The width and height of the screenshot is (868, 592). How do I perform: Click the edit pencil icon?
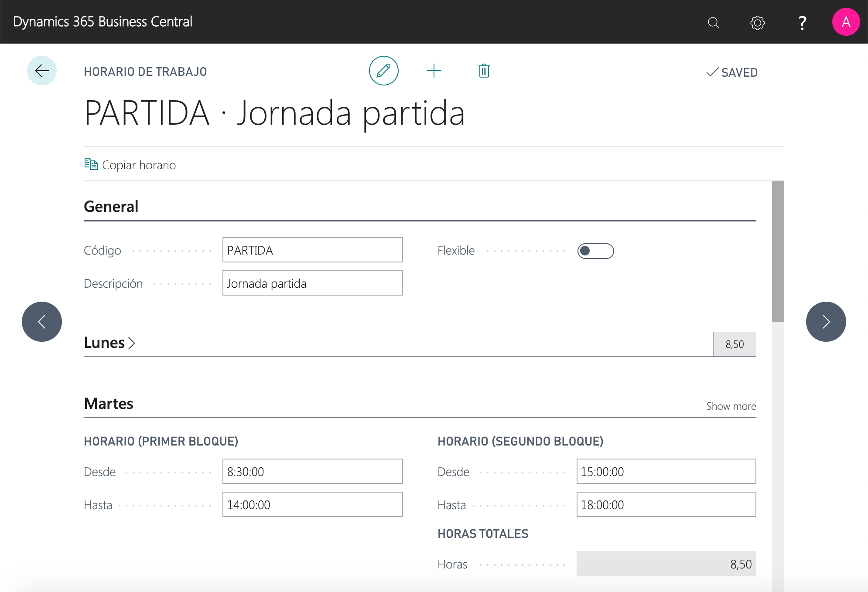pyautogui.click(x=383, y=71)
